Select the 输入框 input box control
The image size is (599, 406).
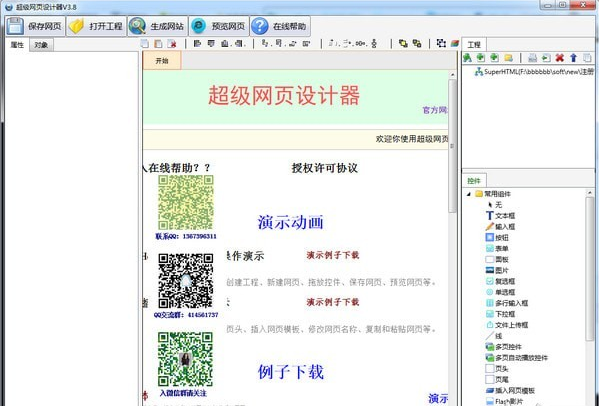(x=500, y=226)
